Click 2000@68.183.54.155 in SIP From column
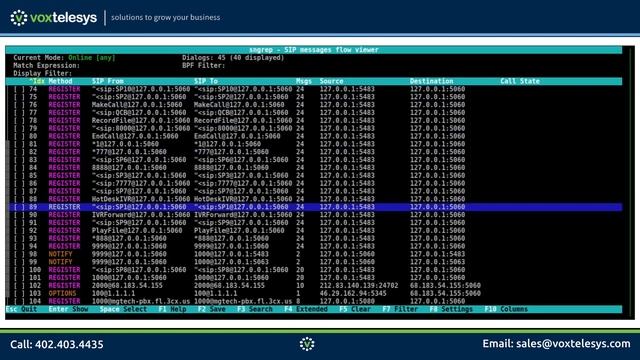Screen dimensions: 640x360 tap(127, 286)
